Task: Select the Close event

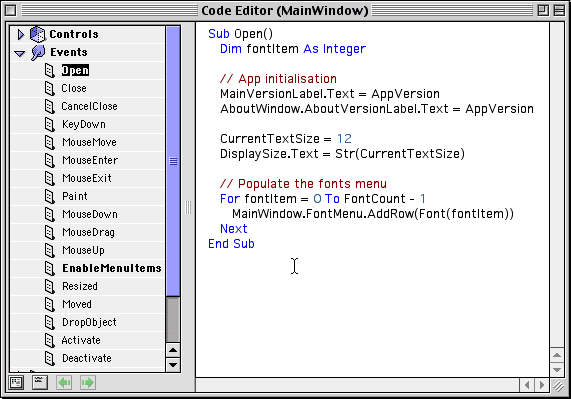Action: (74, 88)
